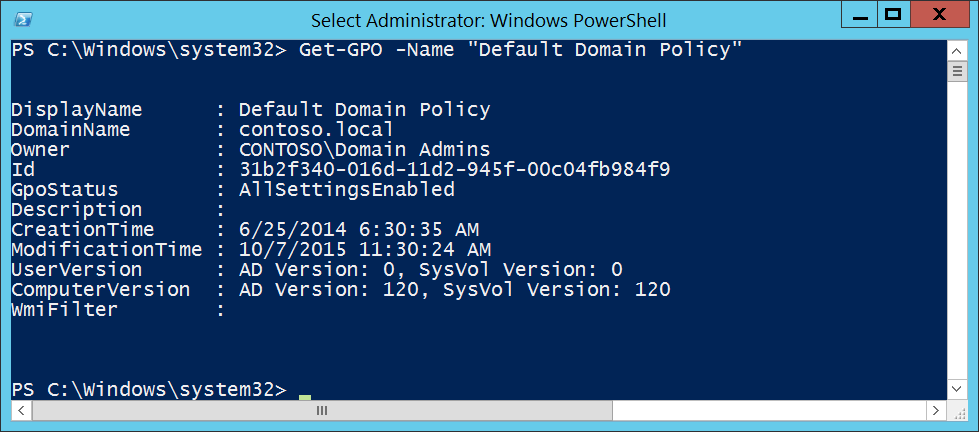Click the vertical scrollbar up arrow
Viewport: 979px width, 432px height.
957,48
